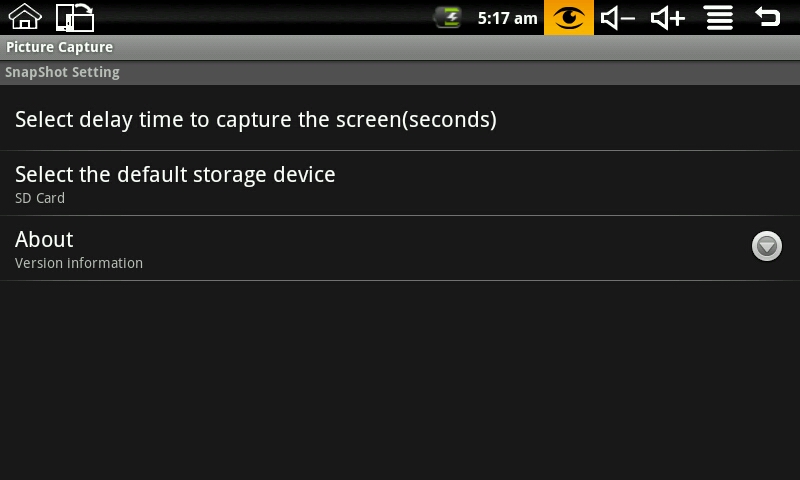Click the empty area below About

[400, 380]
